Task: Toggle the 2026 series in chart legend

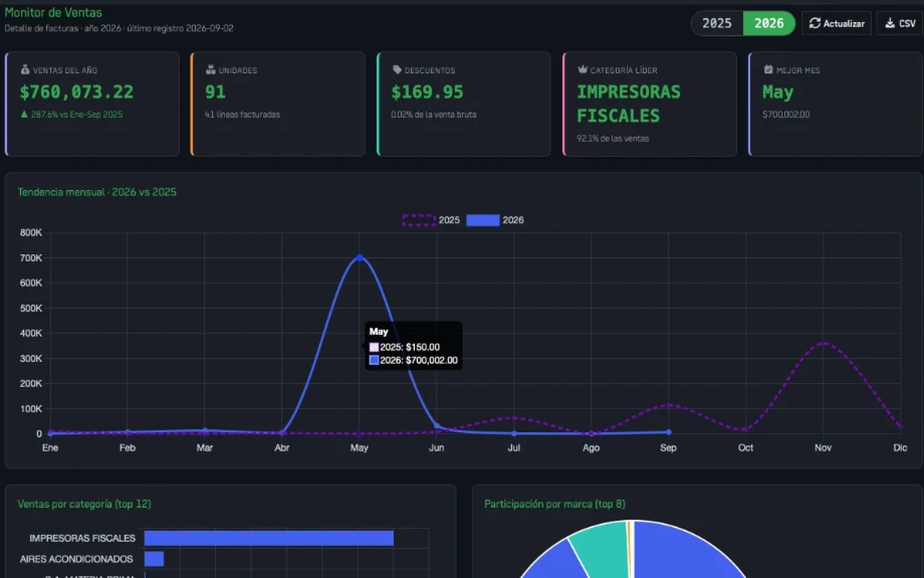Action: (495, 220)
